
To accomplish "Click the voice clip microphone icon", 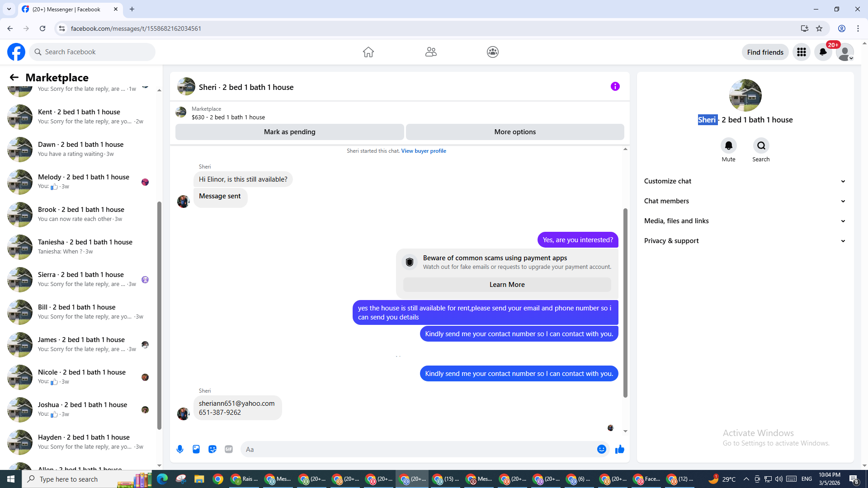I will pos(180,449).
